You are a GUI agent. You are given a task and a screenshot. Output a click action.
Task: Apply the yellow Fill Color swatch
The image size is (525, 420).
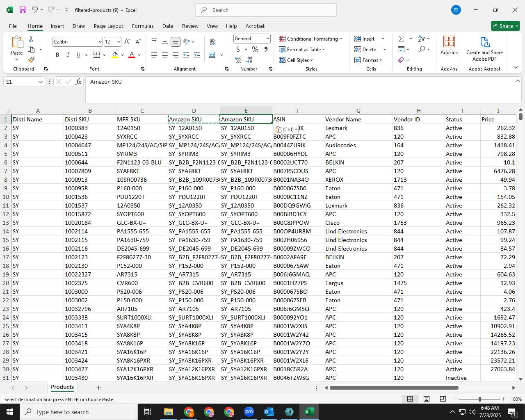(115, 55)
